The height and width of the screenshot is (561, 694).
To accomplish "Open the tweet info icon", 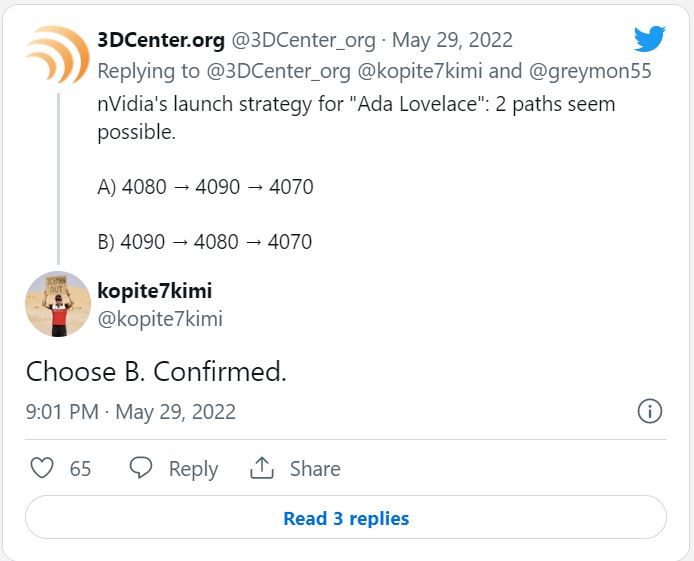I will pos(649,411).
